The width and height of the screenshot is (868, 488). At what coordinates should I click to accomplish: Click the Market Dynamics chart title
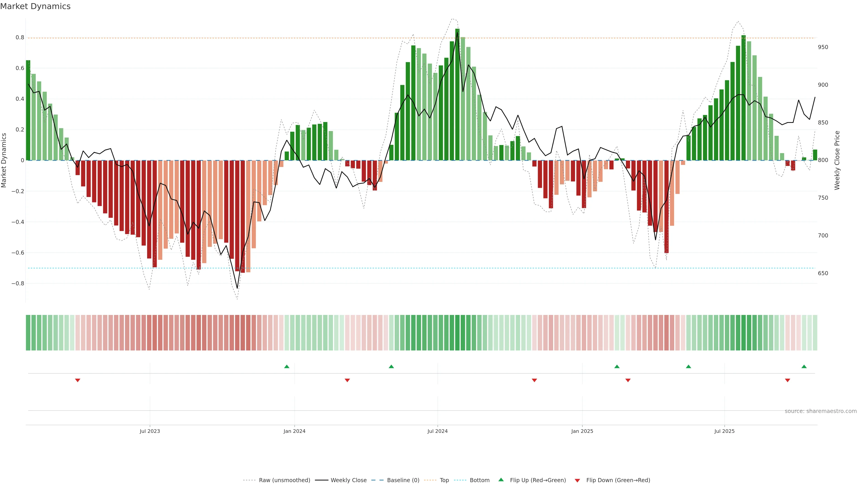[x=35, y=6]
